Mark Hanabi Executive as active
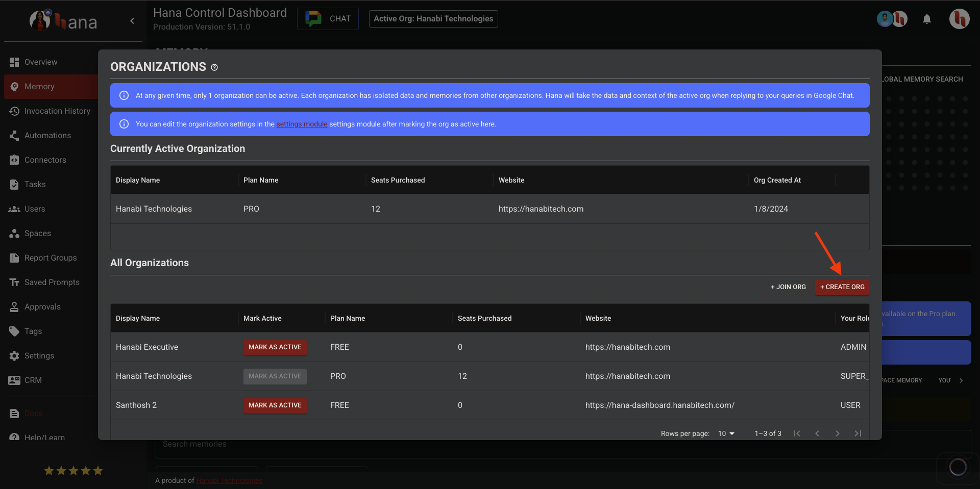 [x=275, y=347]
